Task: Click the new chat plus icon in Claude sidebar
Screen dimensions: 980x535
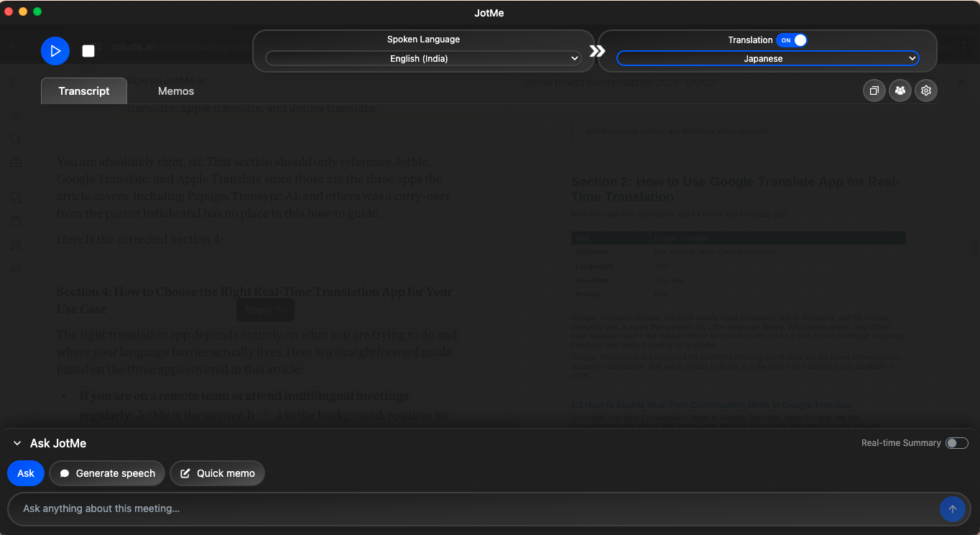Action: [x=16, y=116]
